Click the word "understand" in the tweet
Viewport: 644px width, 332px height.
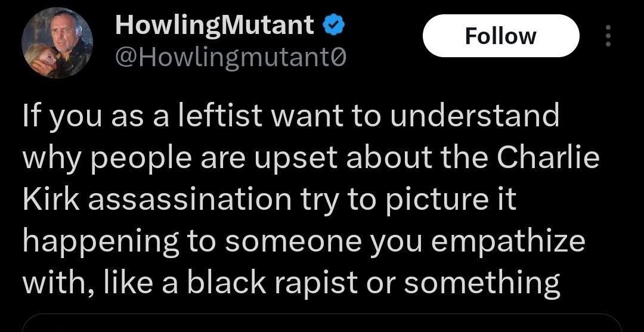pos(474,116)
